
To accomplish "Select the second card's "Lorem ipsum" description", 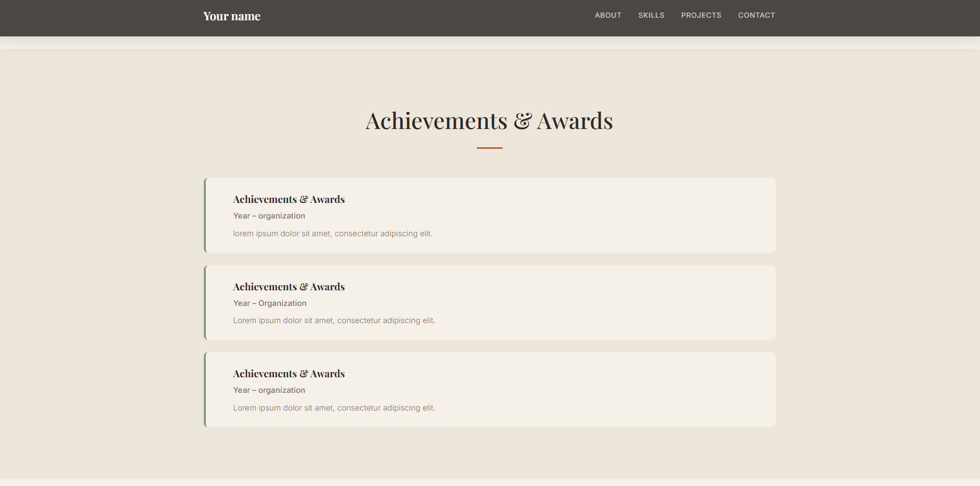I will coord(334,321).
